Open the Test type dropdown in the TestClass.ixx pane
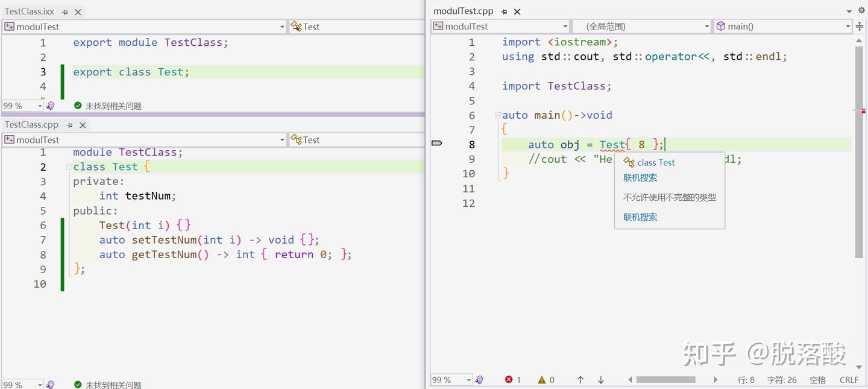868x389 pixels. pos(357,27)
